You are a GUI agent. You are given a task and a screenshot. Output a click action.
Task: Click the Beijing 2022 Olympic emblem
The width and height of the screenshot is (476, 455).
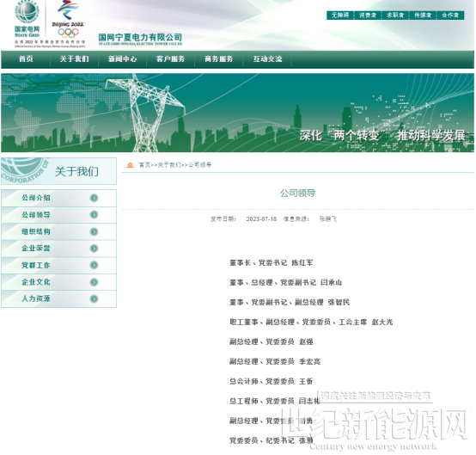(68, 19)
